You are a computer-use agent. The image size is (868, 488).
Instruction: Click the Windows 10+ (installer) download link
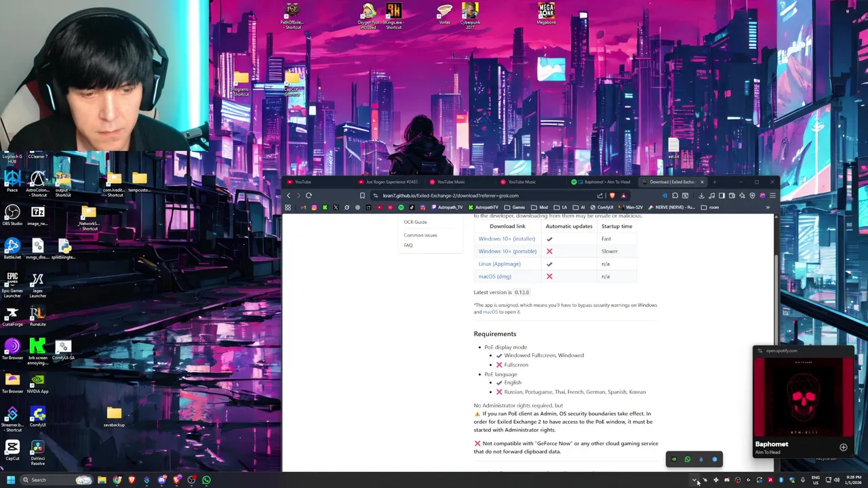(x=507, y=239)
